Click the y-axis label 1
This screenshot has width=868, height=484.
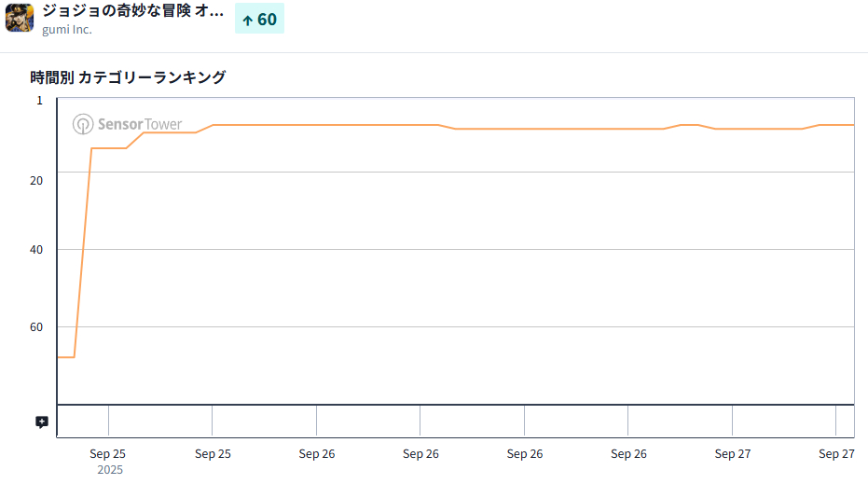coord(39,100)
